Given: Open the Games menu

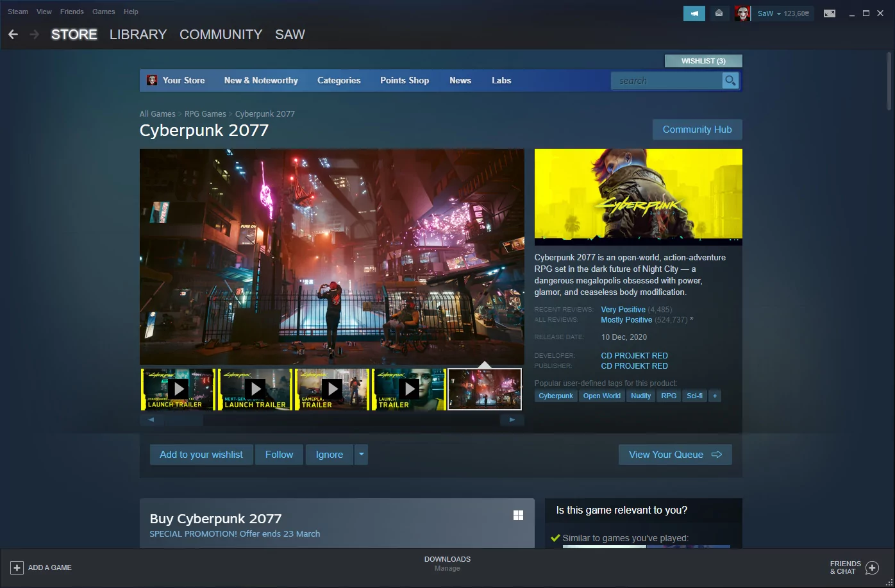Looking at the screenshot, I should pos(104,12).
